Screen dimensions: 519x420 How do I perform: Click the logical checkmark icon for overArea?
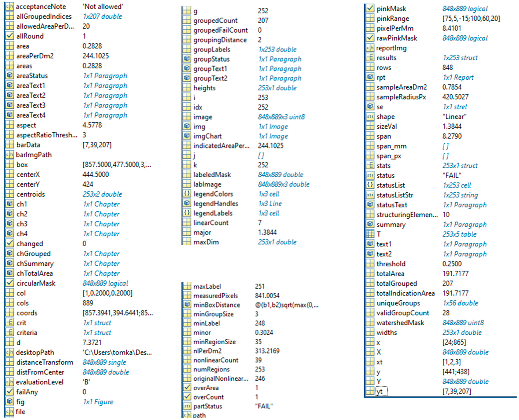(187, 387)
